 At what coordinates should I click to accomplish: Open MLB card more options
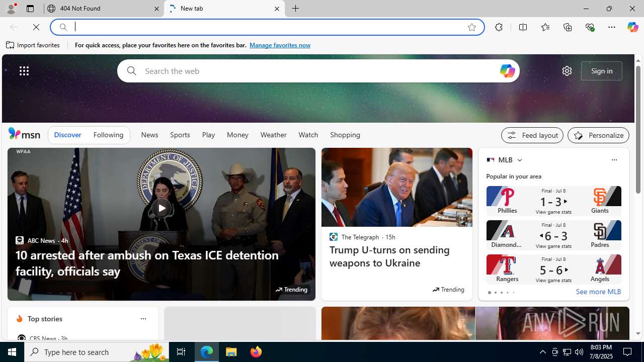click(614, 160)
